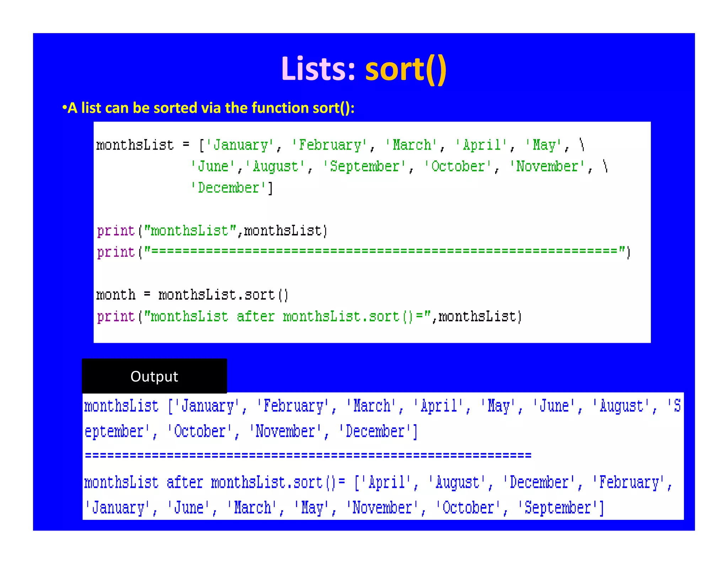Image resolution: width=728 pixels, height=564 pixels.
Task: Click the print 'monthsList after' code line
Action: [309, 316]
